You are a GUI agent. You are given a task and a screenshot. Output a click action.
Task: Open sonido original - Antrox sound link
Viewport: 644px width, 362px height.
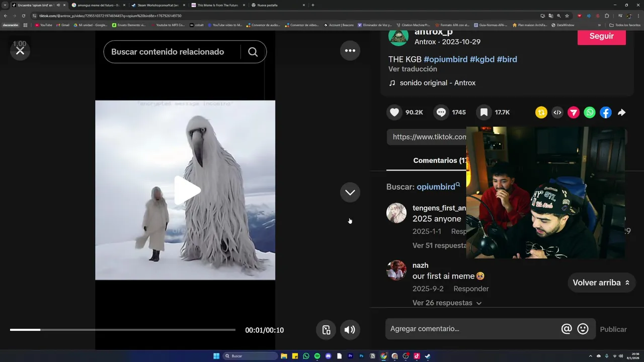(x=438, y=83)
